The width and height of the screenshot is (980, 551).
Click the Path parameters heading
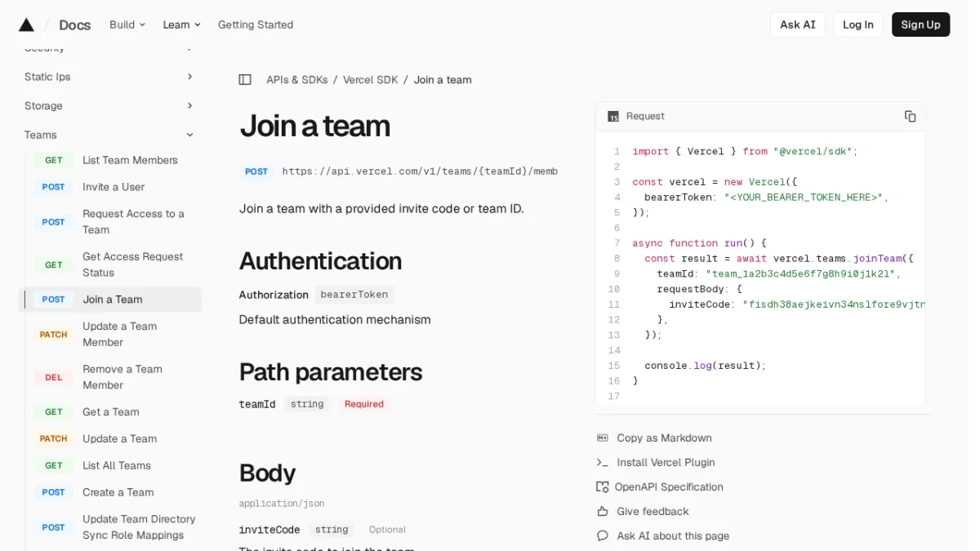[x=331, y=372]
